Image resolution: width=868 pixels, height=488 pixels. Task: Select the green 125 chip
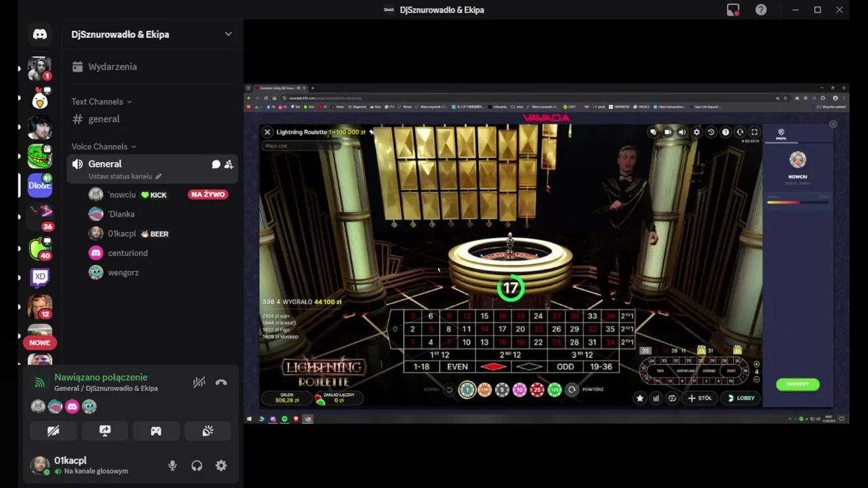click(x=555, y=390)
